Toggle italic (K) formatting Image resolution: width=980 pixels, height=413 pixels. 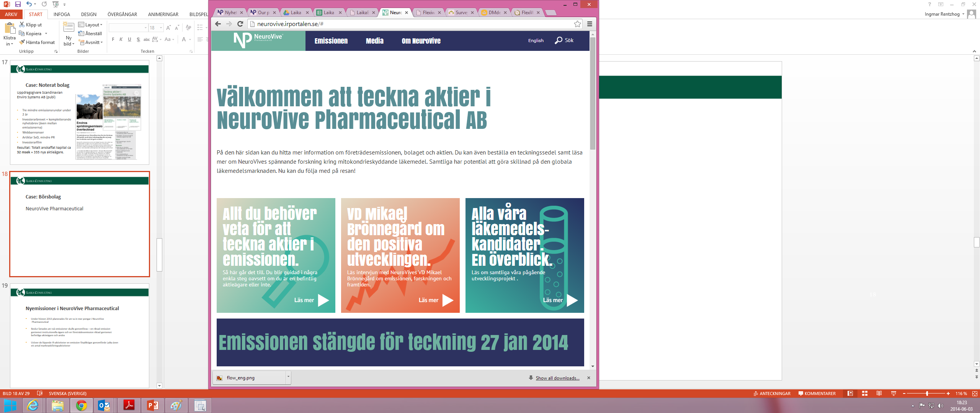click(121, 39)
